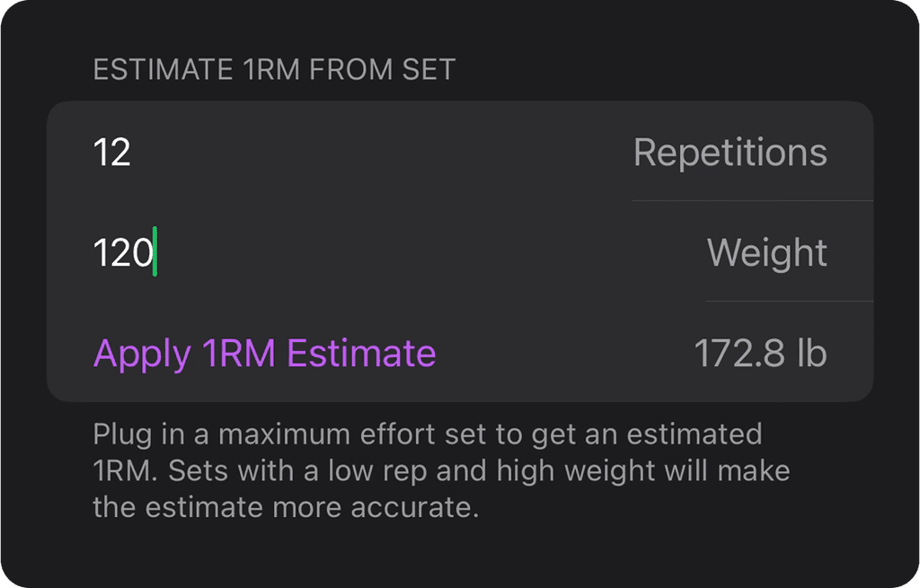This screenshot has height=588, width=920.
Task: Tap the 172.8 lb estimated value
Action: click(x=761, y=354)
